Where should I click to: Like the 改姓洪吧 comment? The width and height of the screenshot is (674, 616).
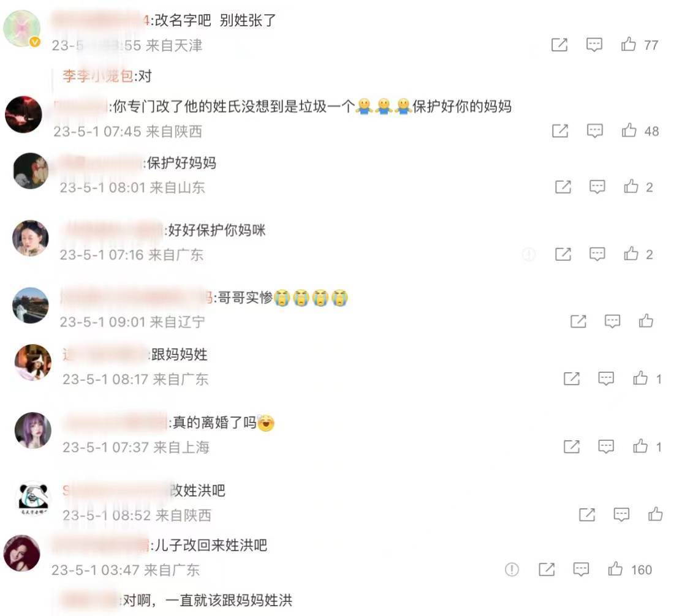[655, 514]
